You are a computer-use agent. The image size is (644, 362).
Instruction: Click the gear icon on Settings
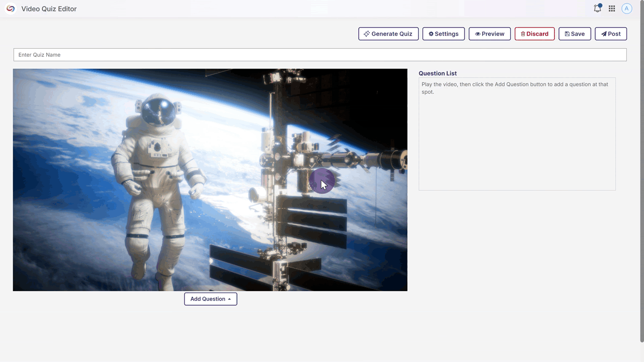(431, 34)
